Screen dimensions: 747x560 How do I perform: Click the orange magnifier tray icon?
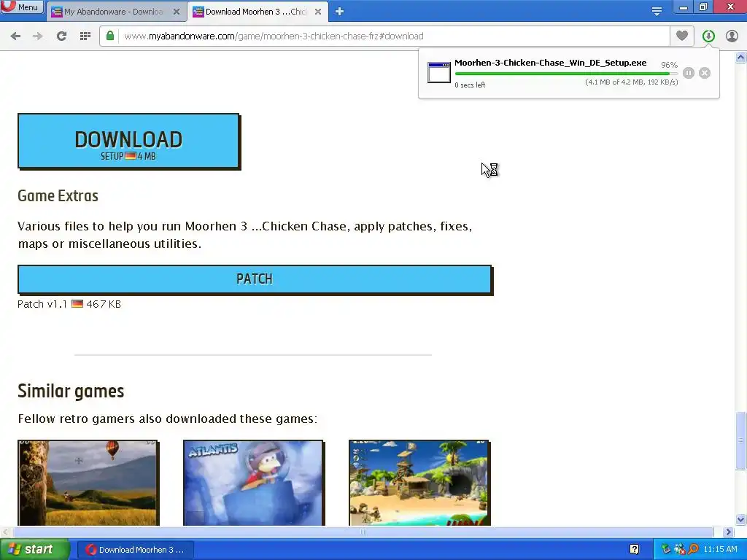coord(693,550)
